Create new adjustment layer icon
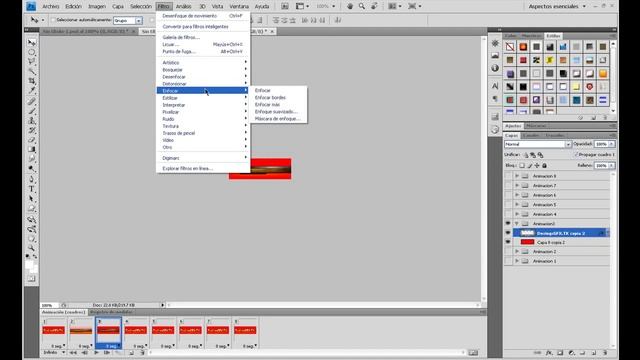This screenshot has height=360, width=640. pyautogui.click(x=572, y=353)
